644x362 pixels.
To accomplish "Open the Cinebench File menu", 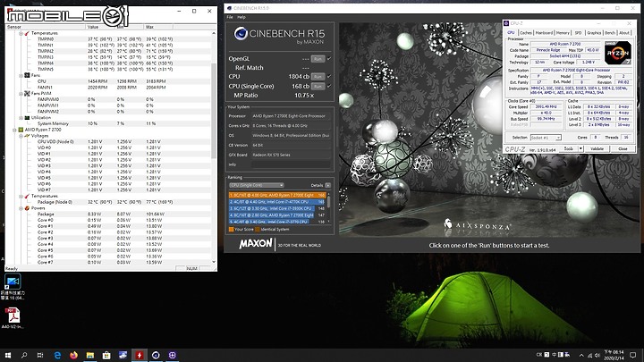I will [x=230, y=17].
